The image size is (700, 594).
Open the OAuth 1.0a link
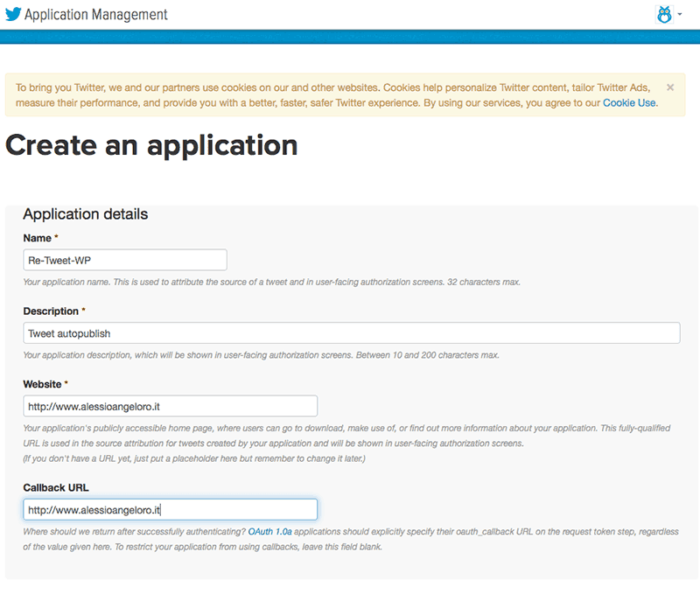pyautogui.click(x=269, y=532)
